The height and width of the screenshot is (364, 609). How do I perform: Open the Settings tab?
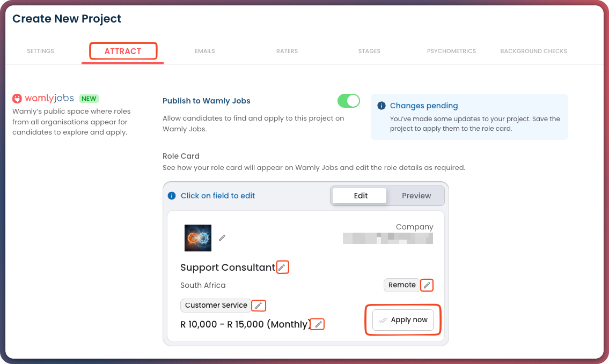pyautogui.click(x=41, y=51)
